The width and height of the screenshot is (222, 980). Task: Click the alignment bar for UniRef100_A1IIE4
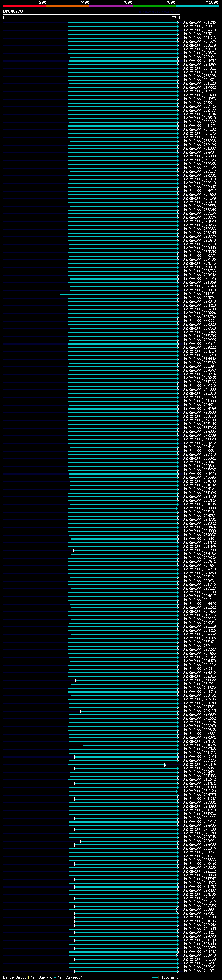[x=119, y=294]
